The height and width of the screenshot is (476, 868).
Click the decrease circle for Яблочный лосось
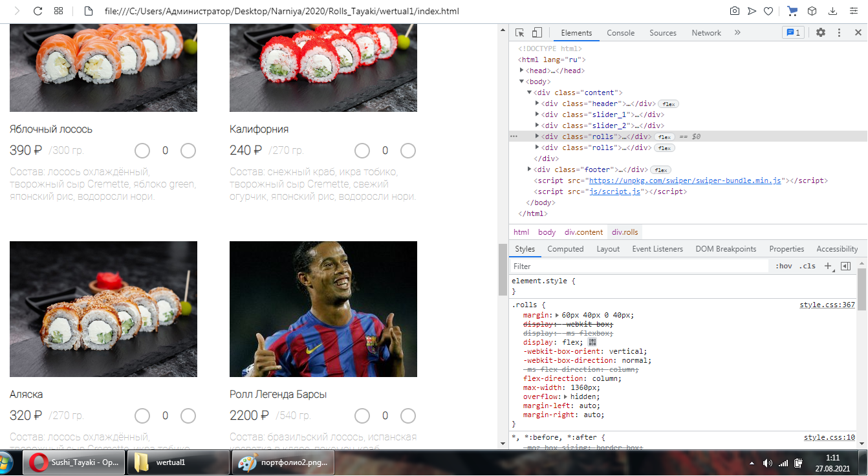pyautogui.click(x=142, y=151)
